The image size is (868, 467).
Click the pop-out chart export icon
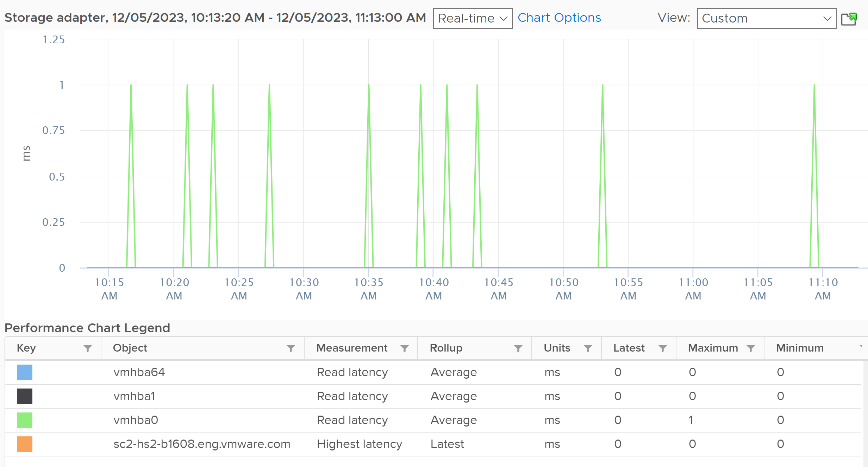[x=849, y=19]
